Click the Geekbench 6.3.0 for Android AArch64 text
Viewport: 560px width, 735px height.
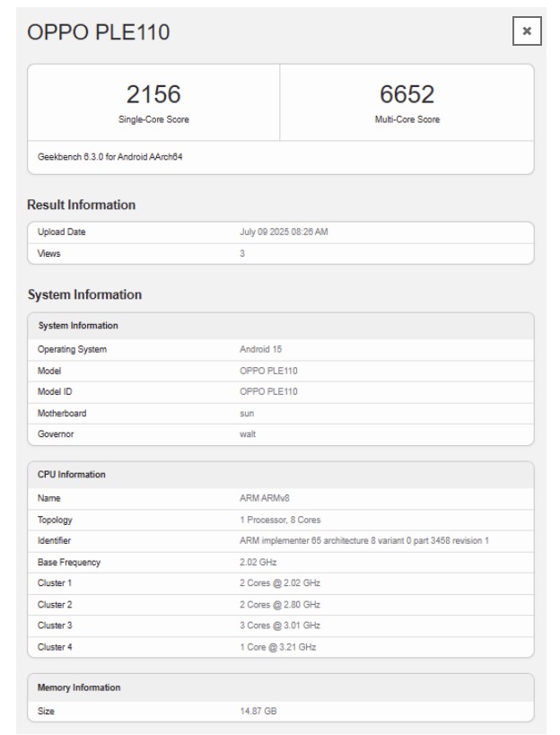(109, 157)
